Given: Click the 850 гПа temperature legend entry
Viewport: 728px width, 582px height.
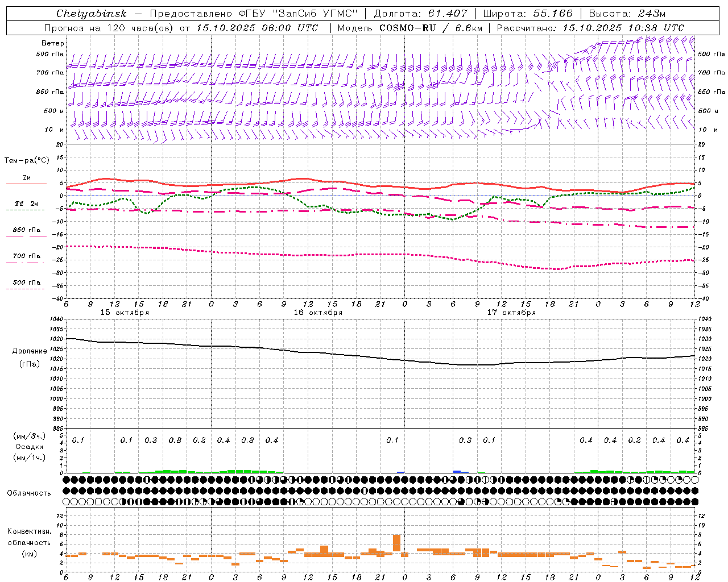Looking at the screenshot, I should pos(27,230).
